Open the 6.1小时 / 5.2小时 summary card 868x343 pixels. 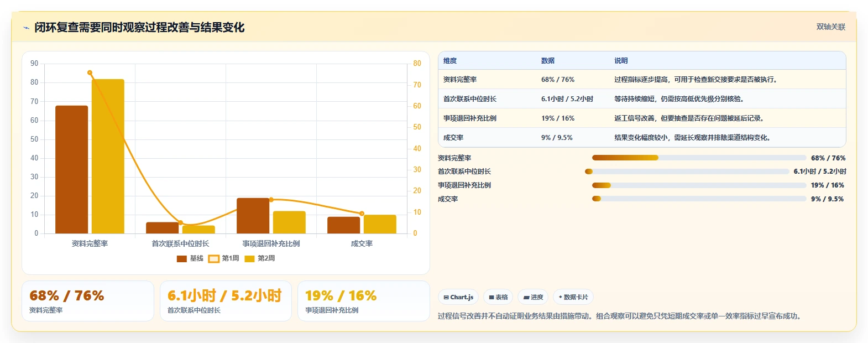[x=226, y=301]
